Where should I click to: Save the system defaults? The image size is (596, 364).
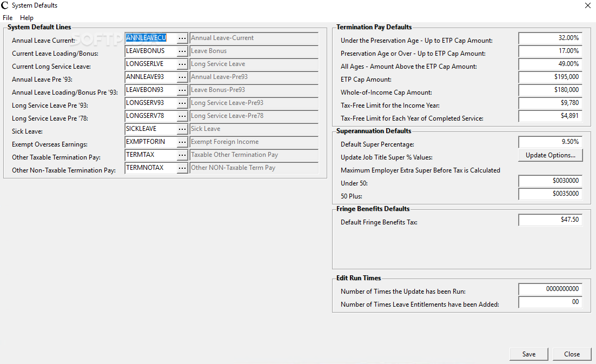529,354
